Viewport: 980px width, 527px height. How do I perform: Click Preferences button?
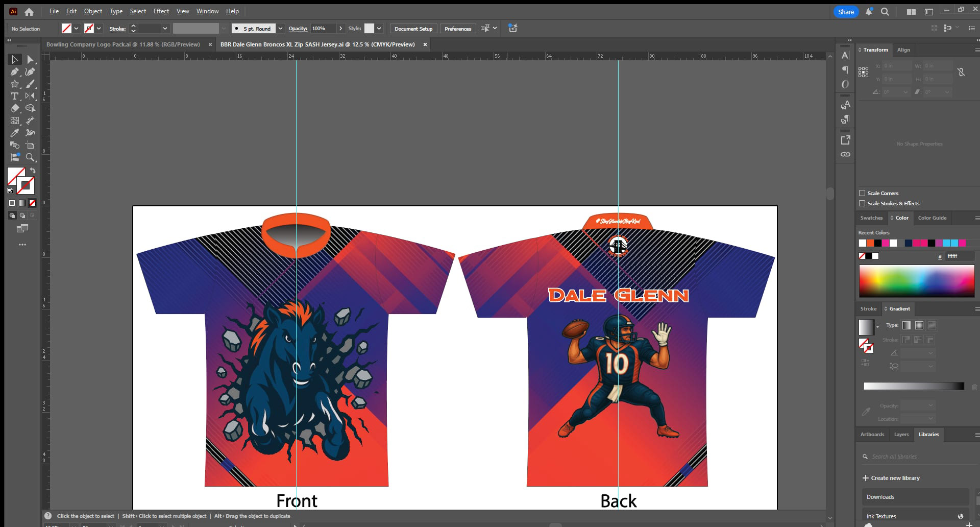coord(458,29)
